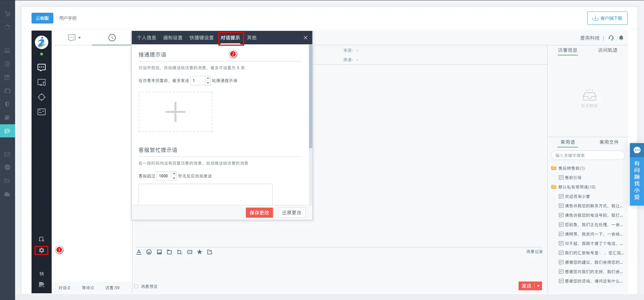Screen dimensions: 644x300
Task: Click the star icon in chat toolbar
Action: point(200,252)
